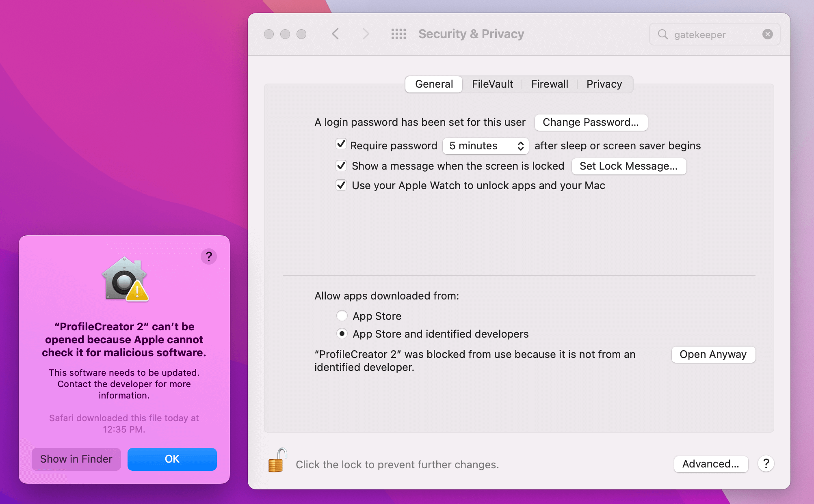Disable showing a message when screen locked

pos(341,166)
